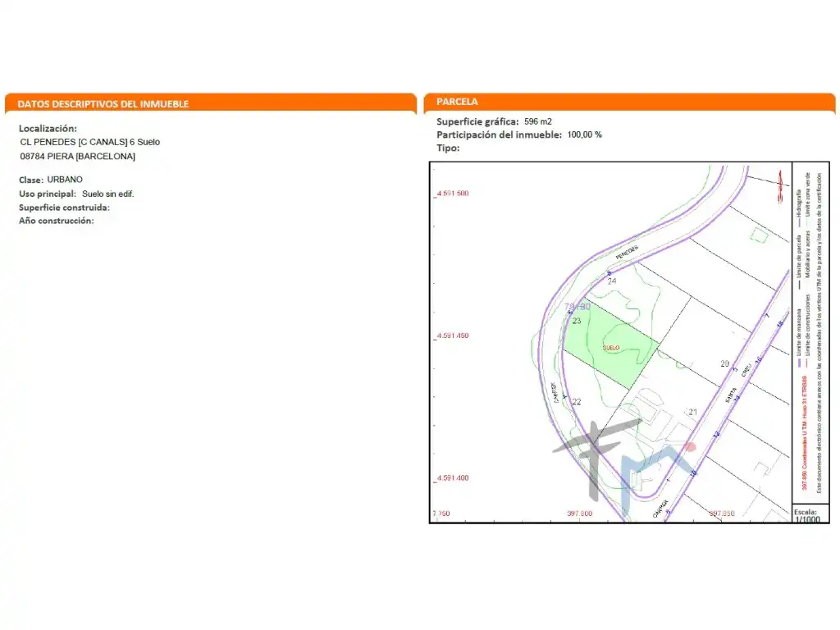
Task: Click parcel number '23' on the map
Action: click(x=577, y=321)
